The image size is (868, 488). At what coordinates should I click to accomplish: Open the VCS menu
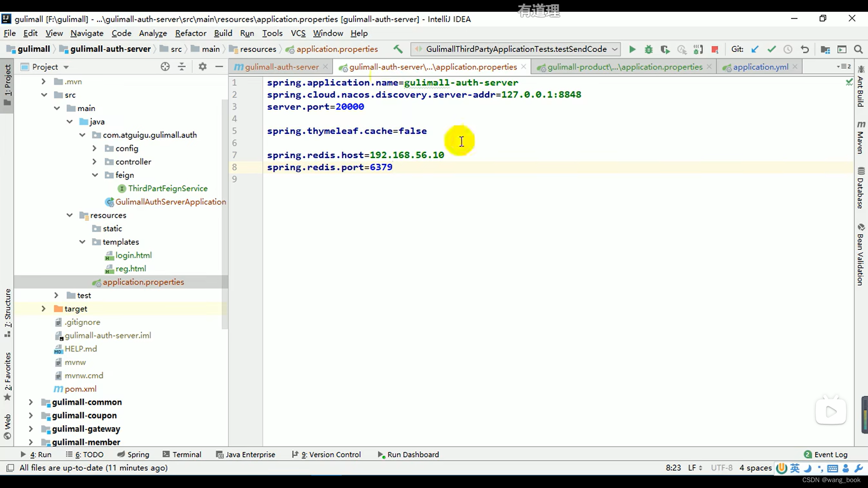[x=298, y=33]
